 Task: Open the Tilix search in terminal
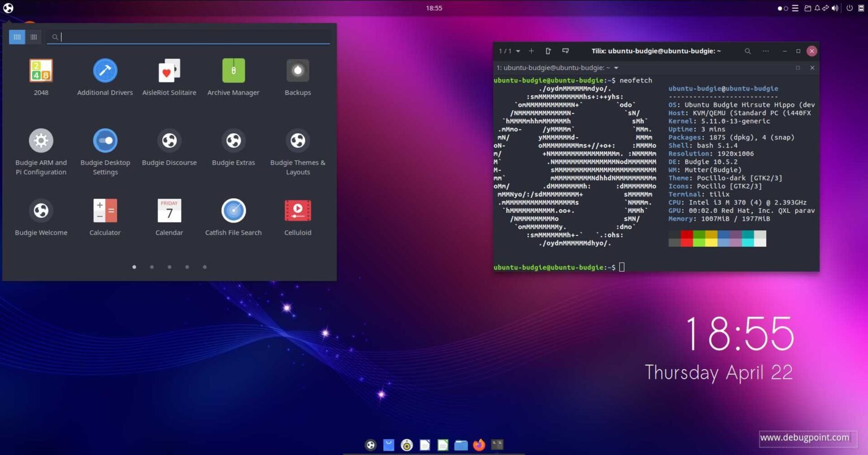(747, 51)
